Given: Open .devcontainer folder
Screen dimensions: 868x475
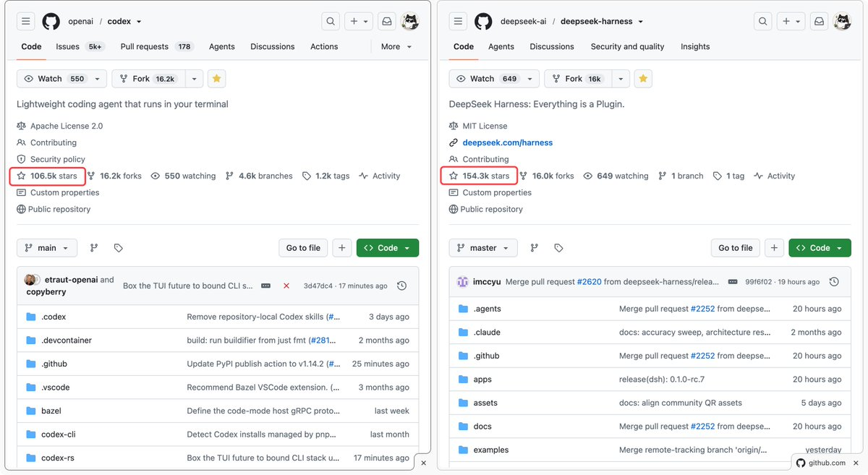Looking at the screenshot, I should (67, 340).
